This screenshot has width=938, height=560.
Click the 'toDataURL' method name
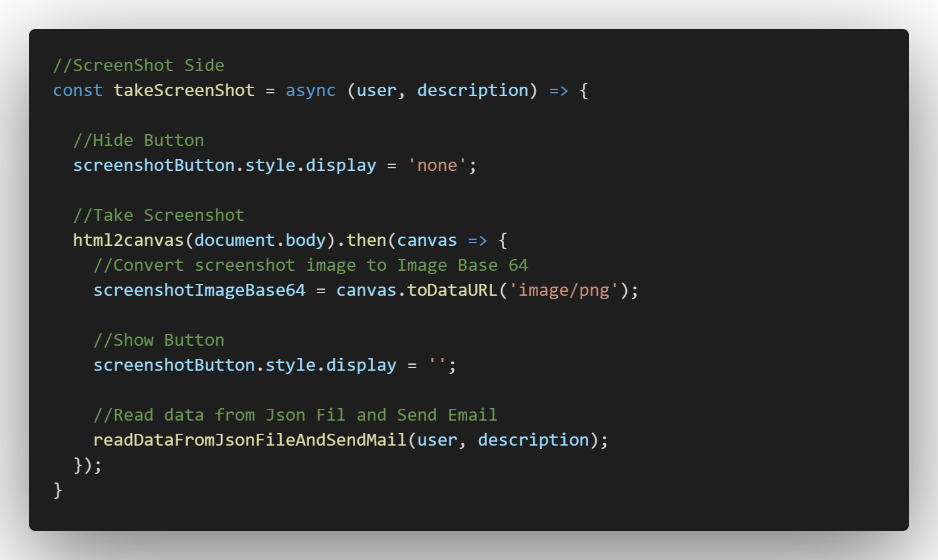coord(453,290)
